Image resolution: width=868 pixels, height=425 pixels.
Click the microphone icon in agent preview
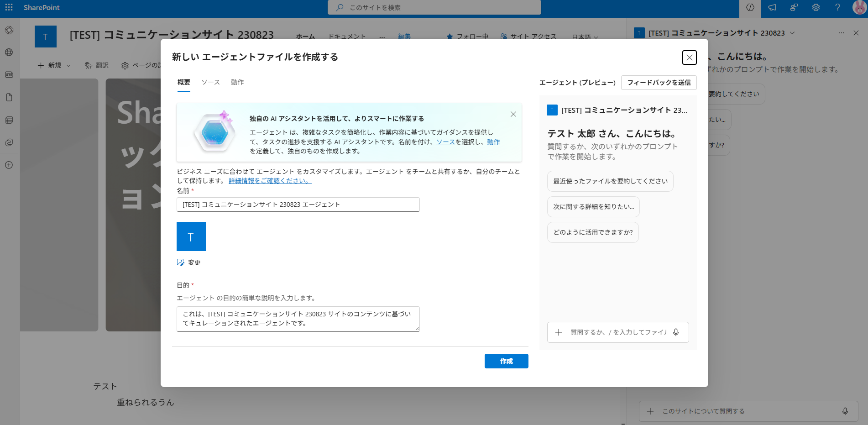pos(676,332)
